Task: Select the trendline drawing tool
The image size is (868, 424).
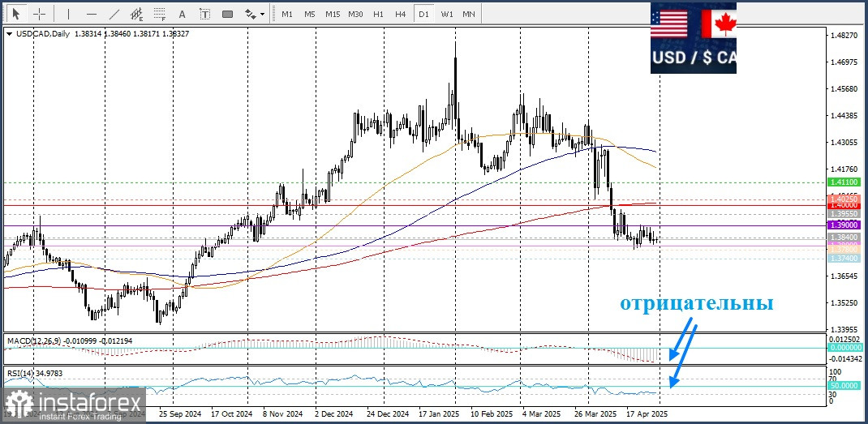Action: point(114,14)
